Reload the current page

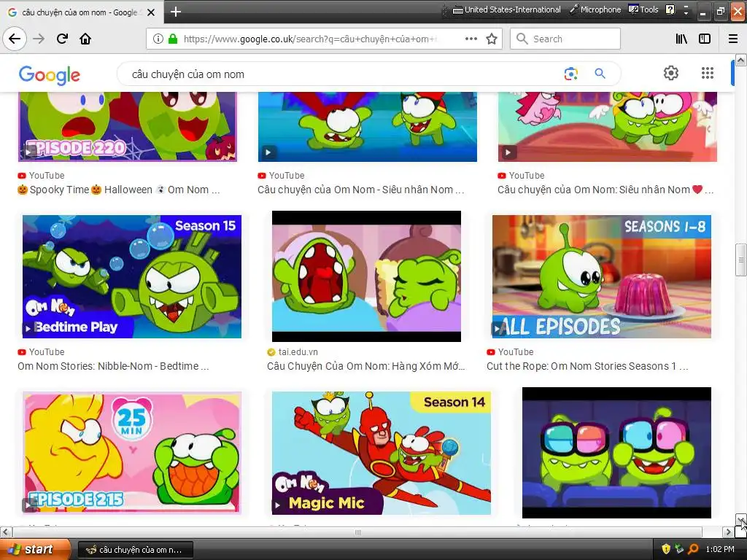coord(63,39)
